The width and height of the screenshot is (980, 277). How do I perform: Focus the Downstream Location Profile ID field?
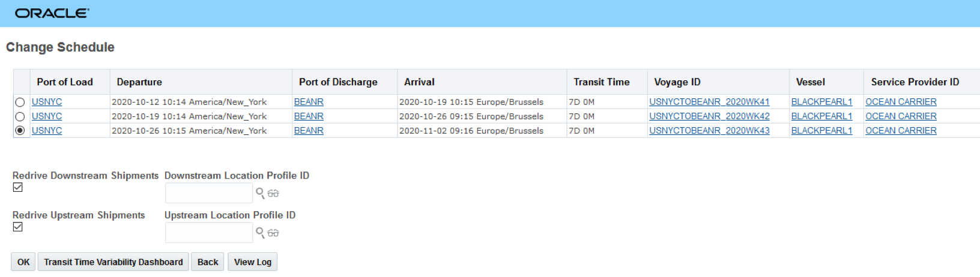click(x=208, y=193)
